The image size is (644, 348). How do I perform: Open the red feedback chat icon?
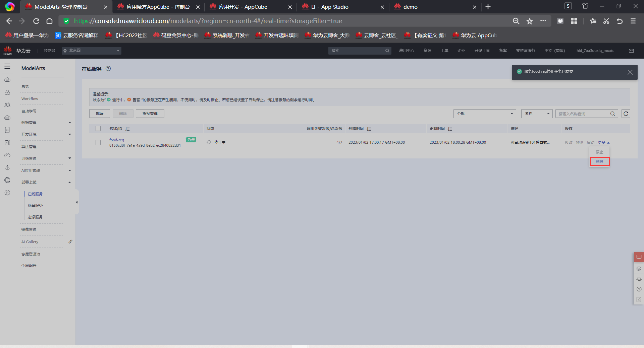coord(639,257)
